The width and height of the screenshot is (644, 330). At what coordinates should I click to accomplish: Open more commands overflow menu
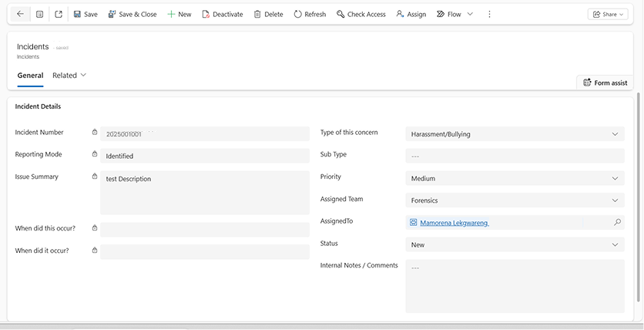tap(489, 14)
